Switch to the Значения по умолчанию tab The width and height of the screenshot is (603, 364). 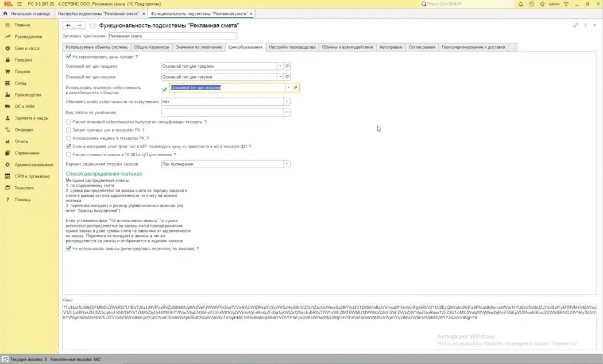pos(199,47)
